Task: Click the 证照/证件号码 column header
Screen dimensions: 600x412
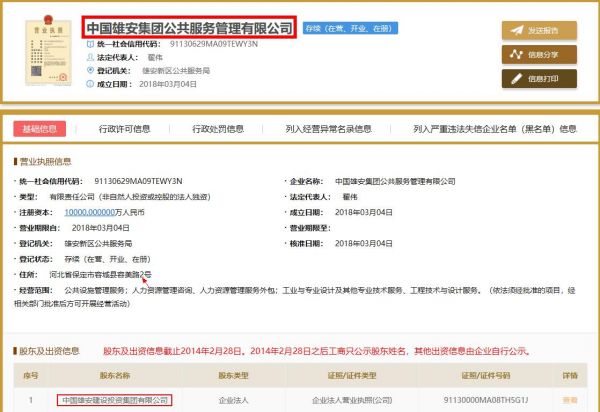Action: point(486,376)
